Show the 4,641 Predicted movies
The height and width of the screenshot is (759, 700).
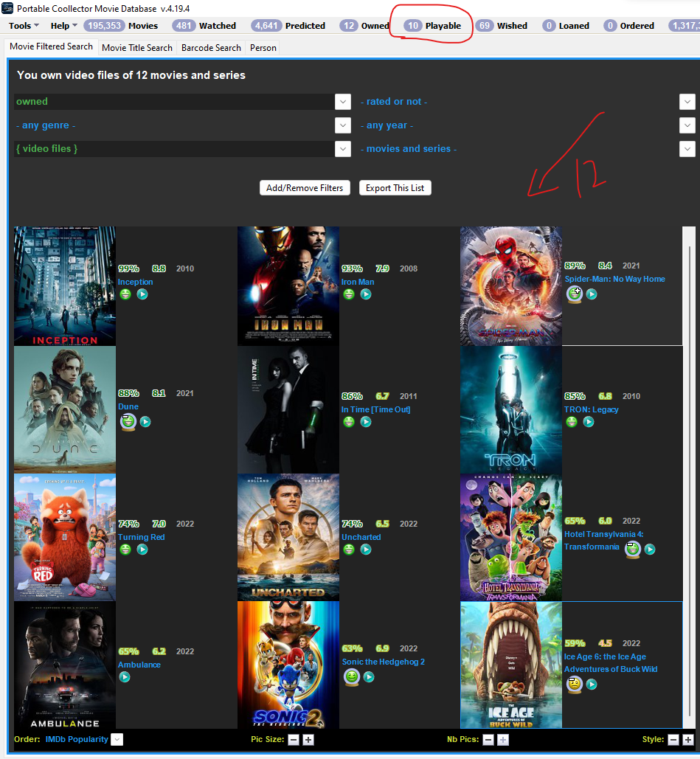(288, 26)
